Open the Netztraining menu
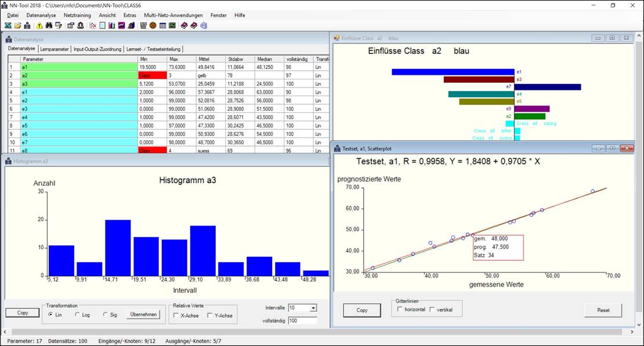Viewport: 644px width, 346px height. [77, 14]
